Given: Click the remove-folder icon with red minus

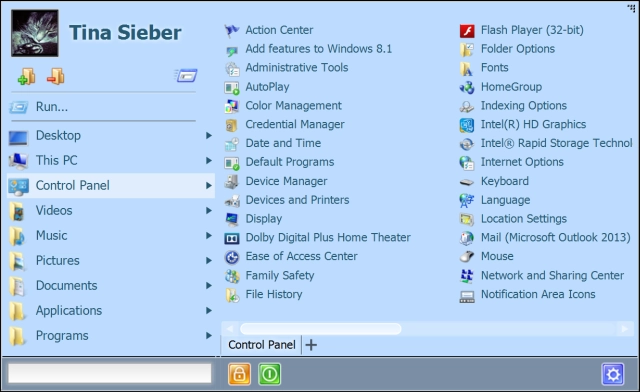Looking at the screenshot, I should [56, 76].
